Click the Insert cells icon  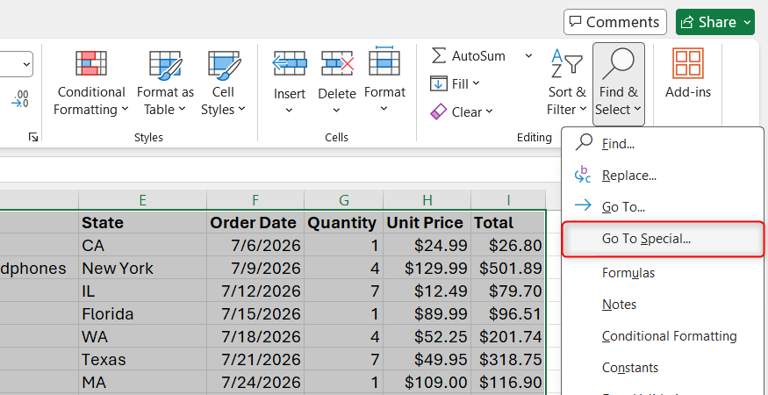(x=289, y=64)
